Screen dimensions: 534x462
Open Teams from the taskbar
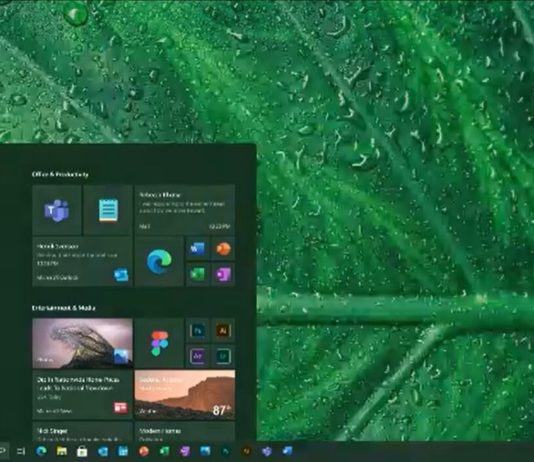click(x=267, y=451)
